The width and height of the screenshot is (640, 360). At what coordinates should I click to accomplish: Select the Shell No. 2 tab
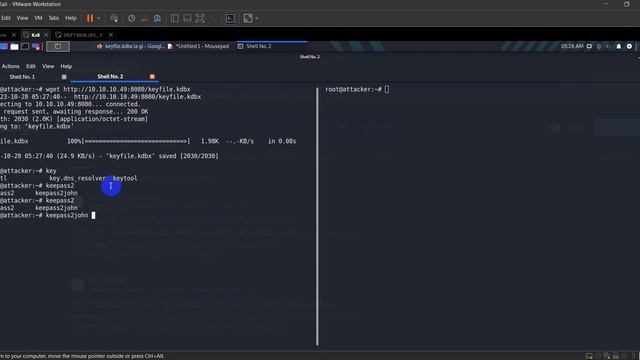(x=110, y=76)
